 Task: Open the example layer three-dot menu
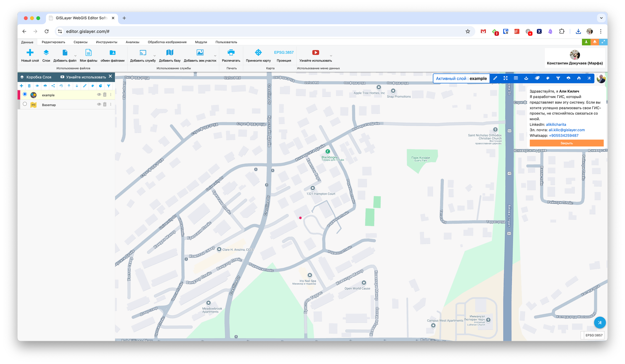click(111, 95)
